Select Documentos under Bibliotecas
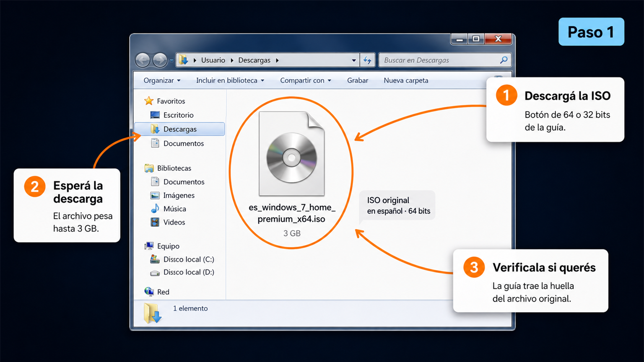The height and width of the screenshot is (362, 644). [184, 182]
